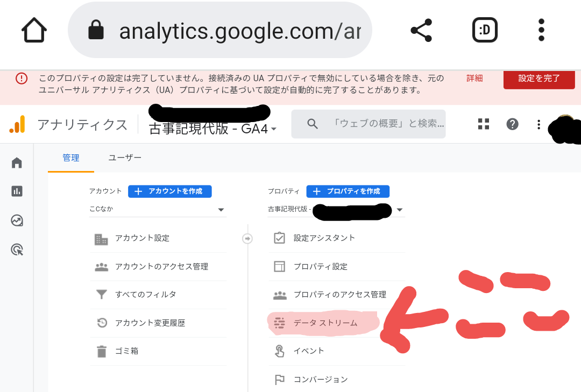Click the red warning alert icon
Viewport: 581px width, 392px height.
coord(22,78)
